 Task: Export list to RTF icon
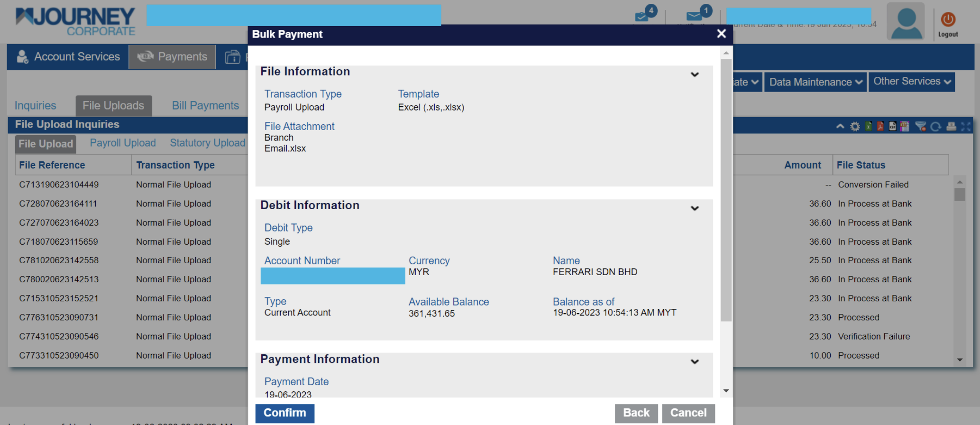point(905,126)
